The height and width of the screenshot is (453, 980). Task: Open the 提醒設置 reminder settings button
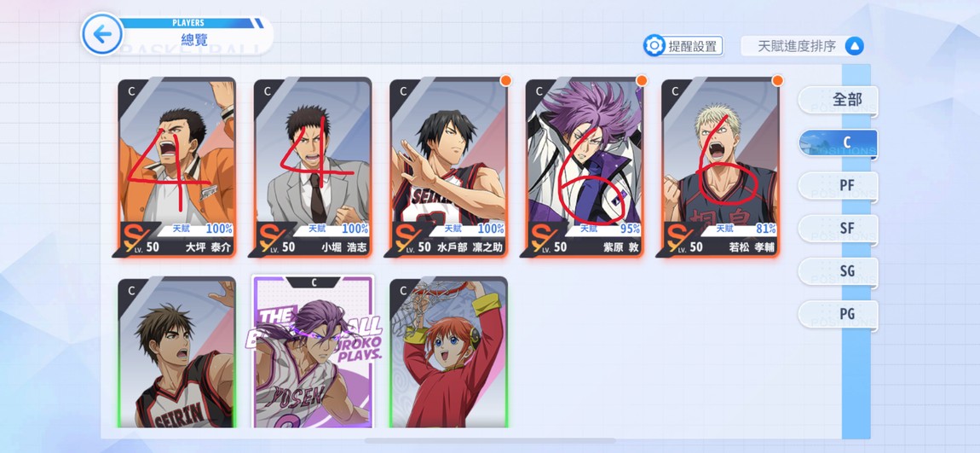click(683, 46)
